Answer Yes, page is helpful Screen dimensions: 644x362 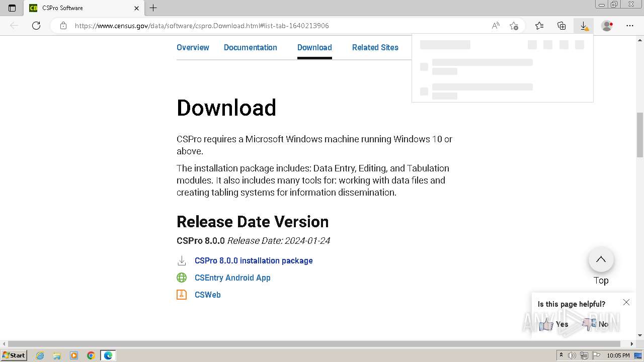click(x=553, y=324)
